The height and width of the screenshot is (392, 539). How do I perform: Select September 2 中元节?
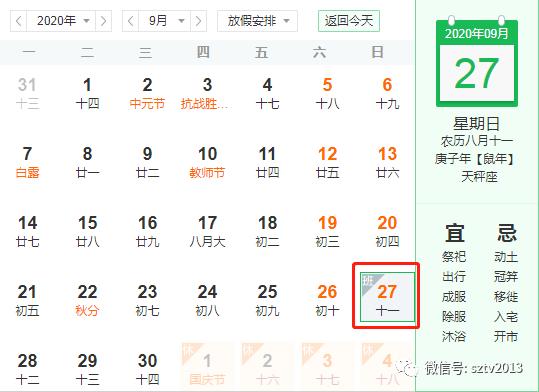pos(147,94)
